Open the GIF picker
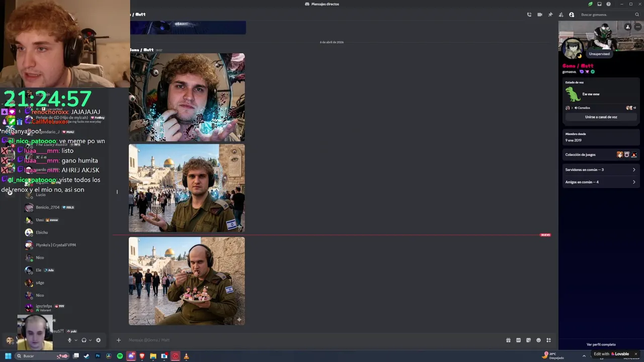This screenshot has width=644, height=362. [x=518, y=340]
